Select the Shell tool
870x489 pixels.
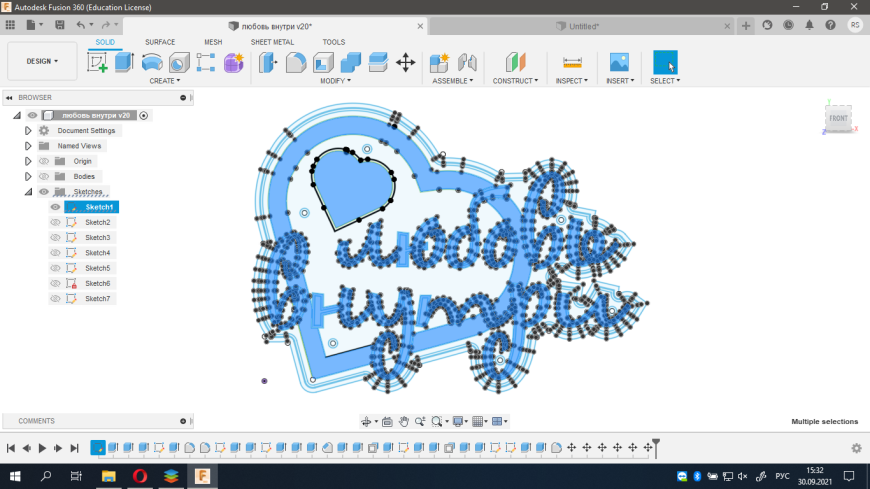[x=323, y=62]
